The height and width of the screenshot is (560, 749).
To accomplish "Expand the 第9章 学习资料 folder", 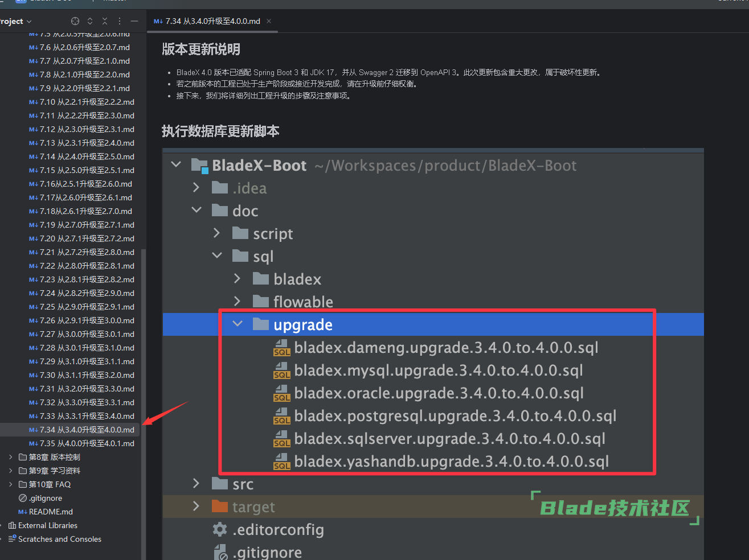I will pyautogui.click(x=11, y=471).
